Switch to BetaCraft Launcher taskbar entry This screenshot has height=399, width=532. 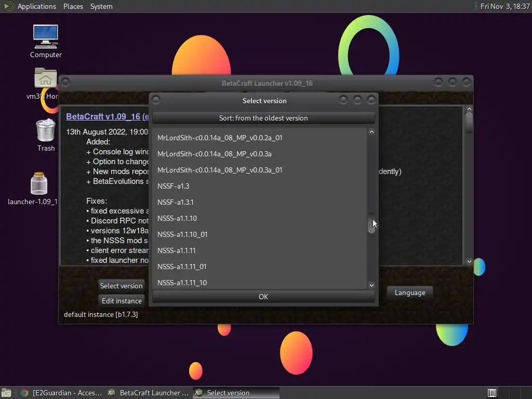click(148, 393)
